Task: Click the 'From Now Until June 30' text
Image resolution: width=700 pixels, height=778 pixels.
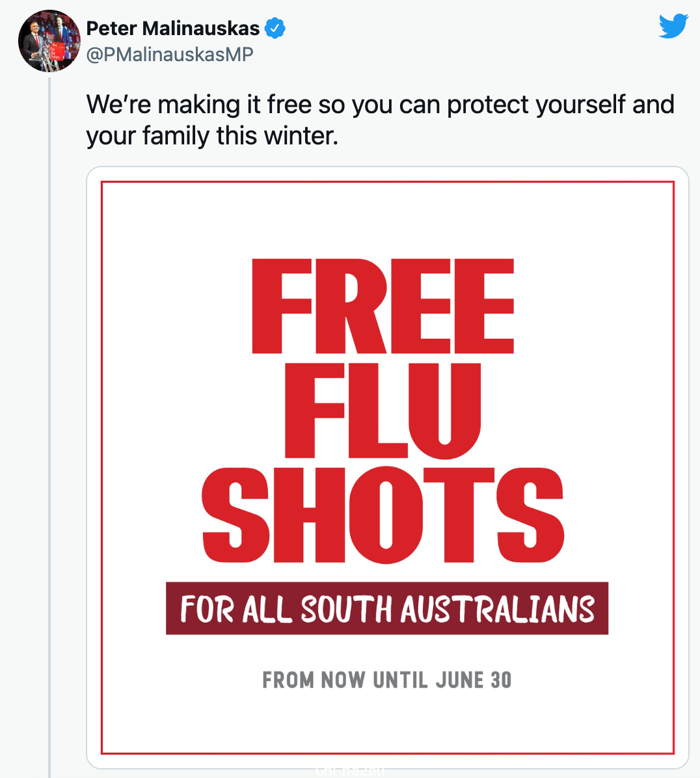Action: [x=387, y=680]
